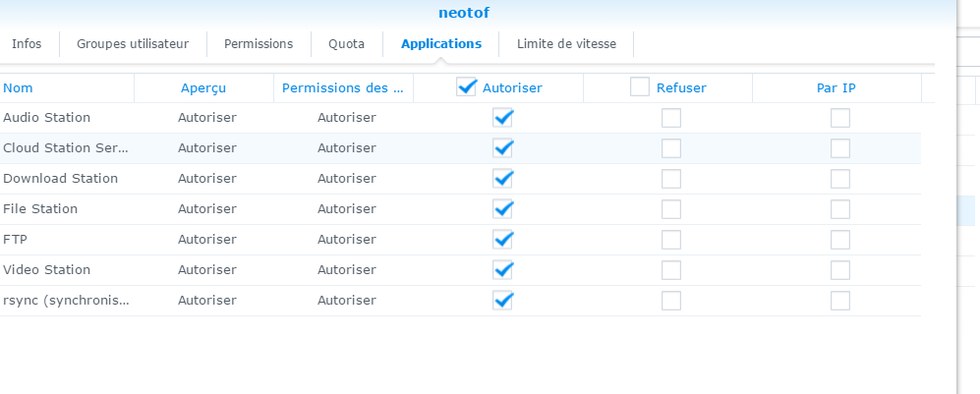Check Refuser for rsync row

coord(671,301)
